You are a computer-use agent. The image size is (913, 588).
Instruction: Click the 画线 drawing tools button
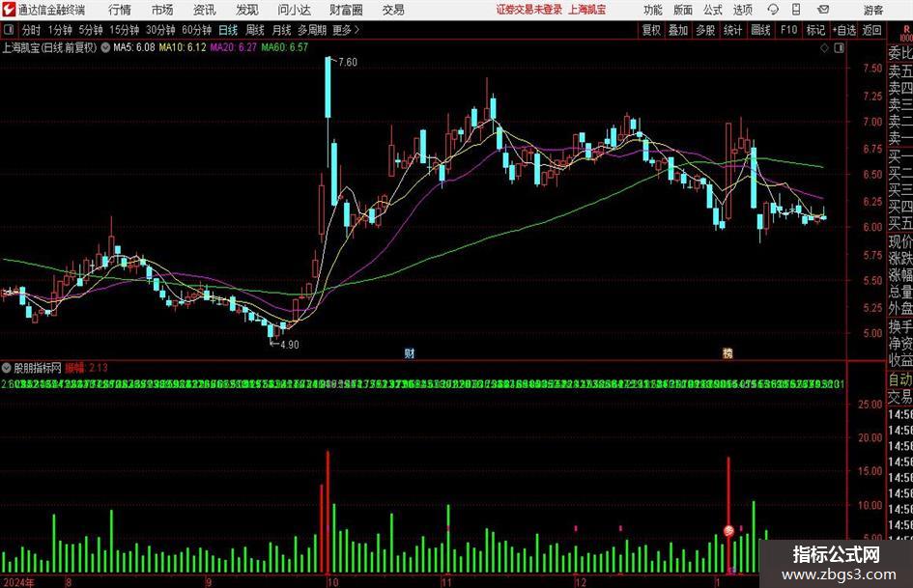click(761, 30)
